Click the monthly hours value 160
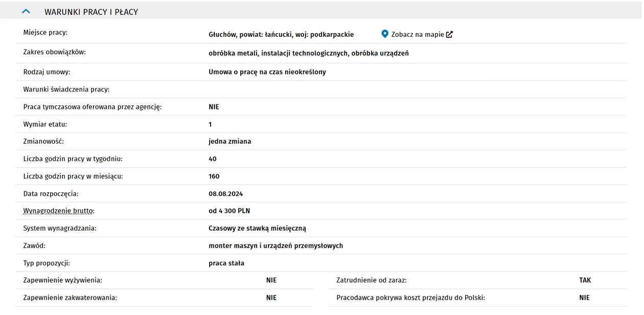 [x=214, y=176]
